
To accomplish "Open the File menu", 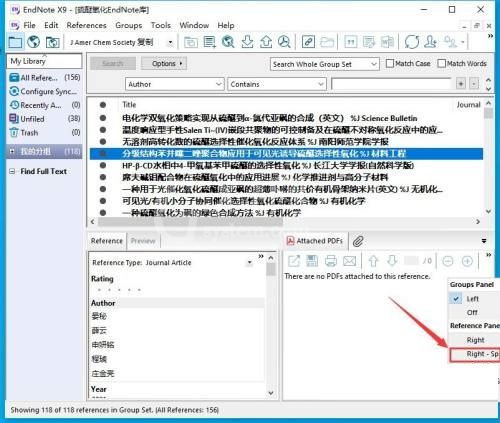I will [29, 25].
